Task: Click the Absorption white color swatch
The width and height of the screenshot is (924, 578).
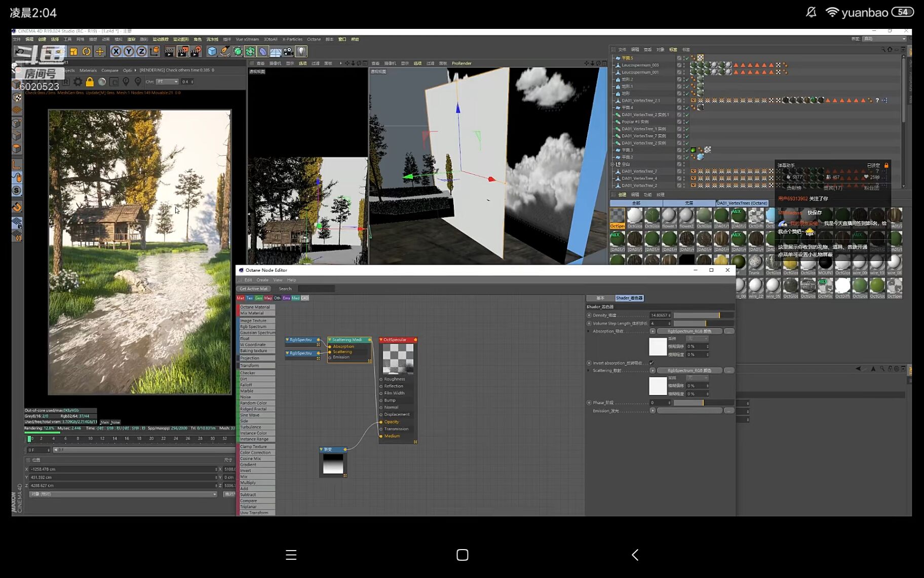Action: click(658, 347)
